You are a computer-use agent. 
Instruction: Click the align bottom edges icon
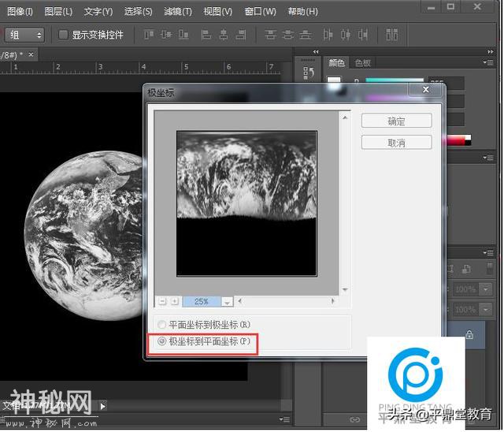183,35
